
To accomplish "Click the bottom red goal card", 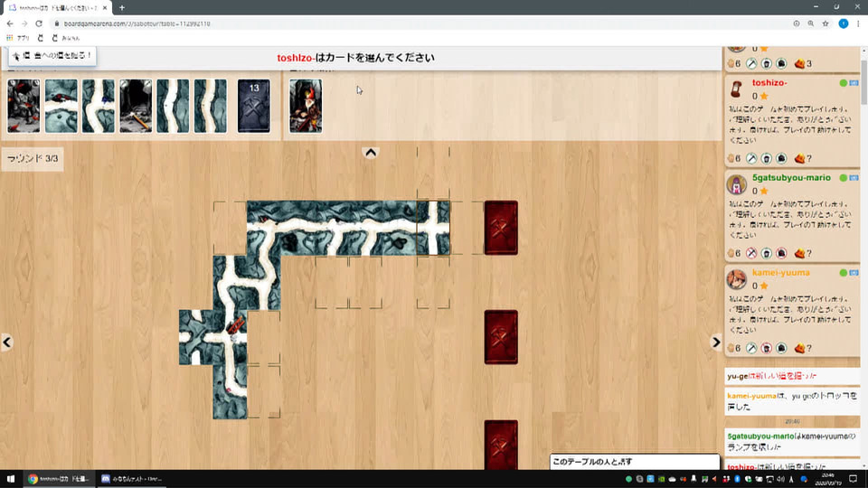I will click(x=501, y=445).
